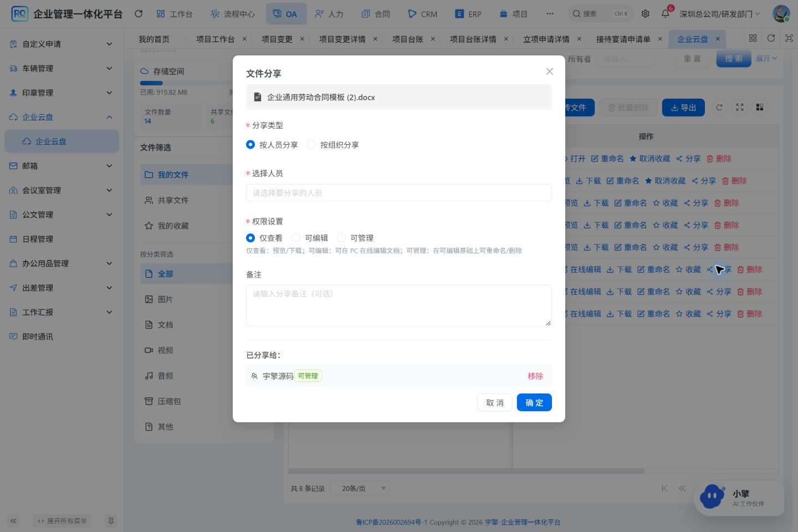798x532 pixels.
Task: Click the table refresh round icon
Action: pyautogui.click(x=719, y=108)
